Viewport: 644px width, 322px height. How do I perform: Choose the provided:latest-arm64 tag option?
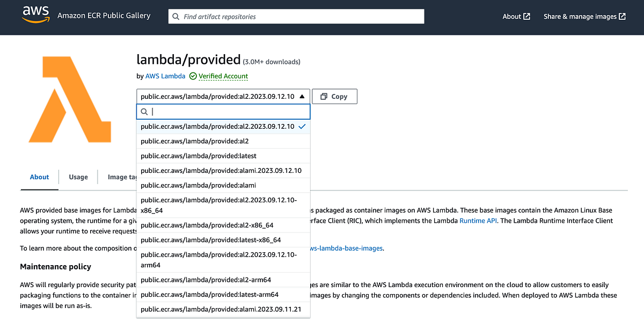pos(209,294)
